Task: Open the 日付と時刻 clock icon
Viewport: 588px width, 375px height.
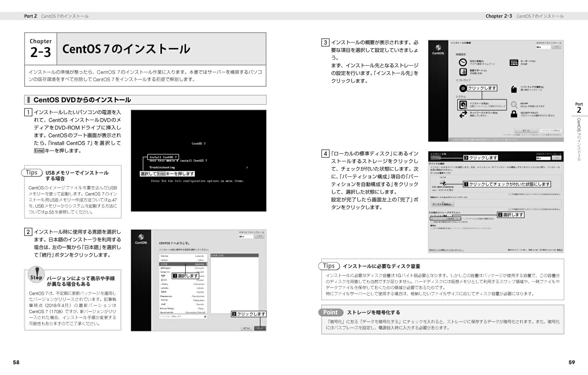Action: point(463,62)
